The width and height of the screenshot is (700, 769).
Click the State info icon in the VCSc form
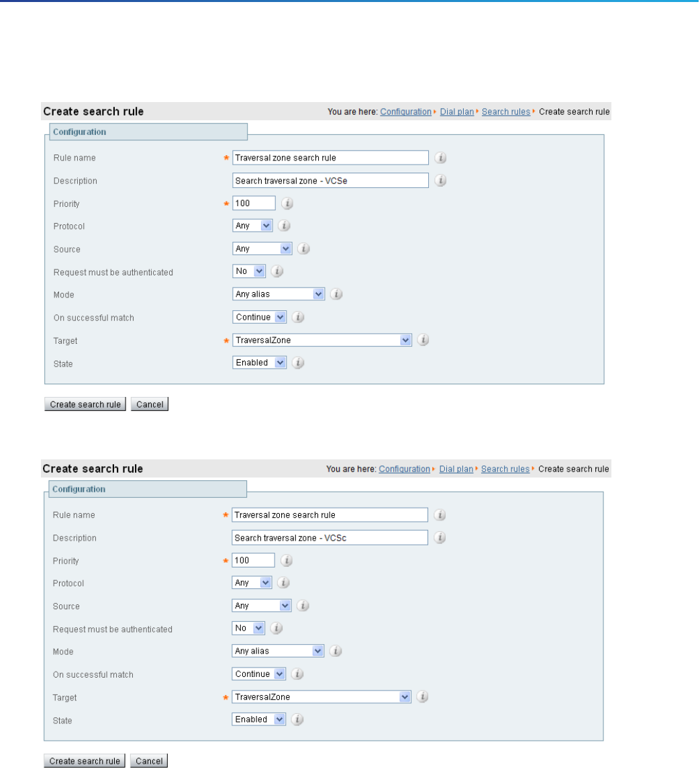tap(297, 719)
